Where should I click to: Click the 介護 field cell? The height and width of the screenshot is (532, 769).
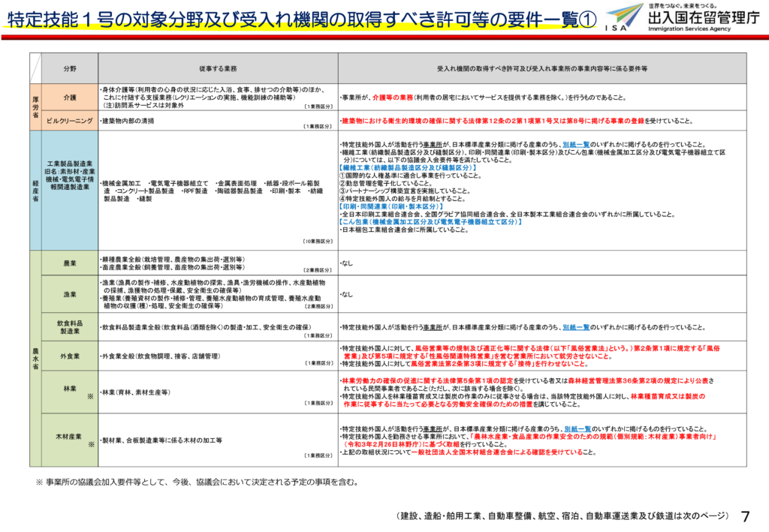point(69,97)
